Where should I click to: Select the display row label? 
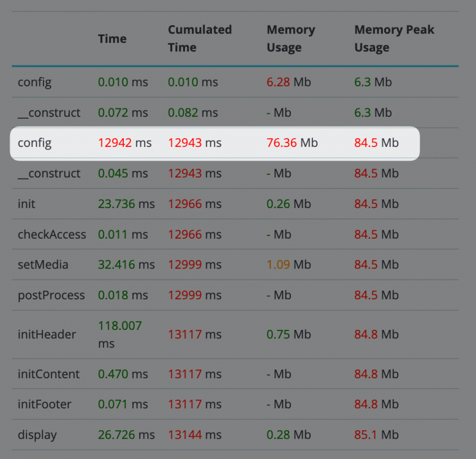37,435
